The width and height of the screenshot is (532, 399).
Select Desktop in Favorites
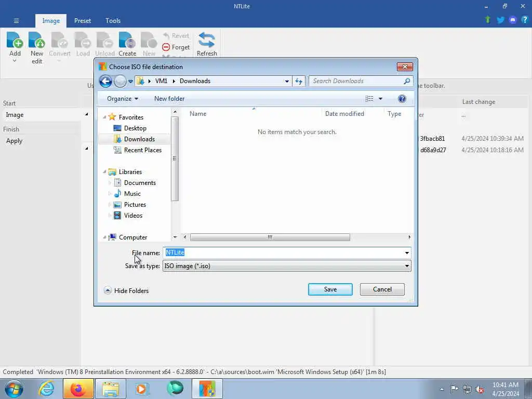coord(135,128)
